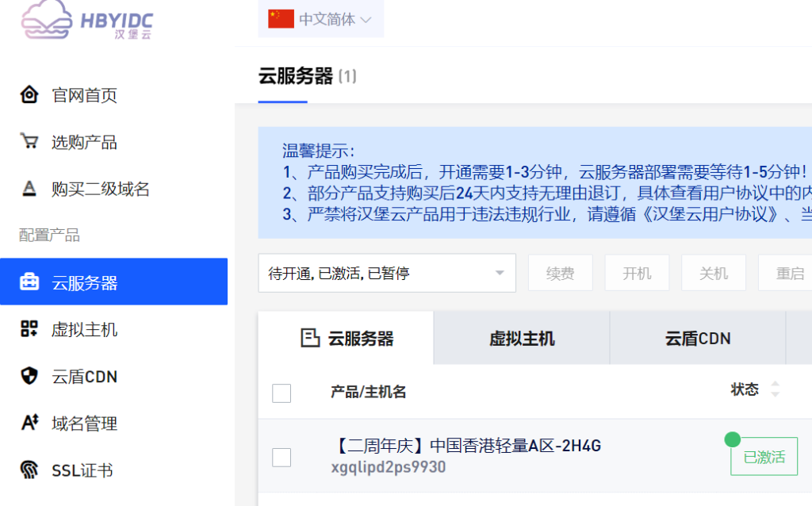This screenshot has height=506, width=812.
Task: Sort the table by 状态 column
Action: coord(775,389)
